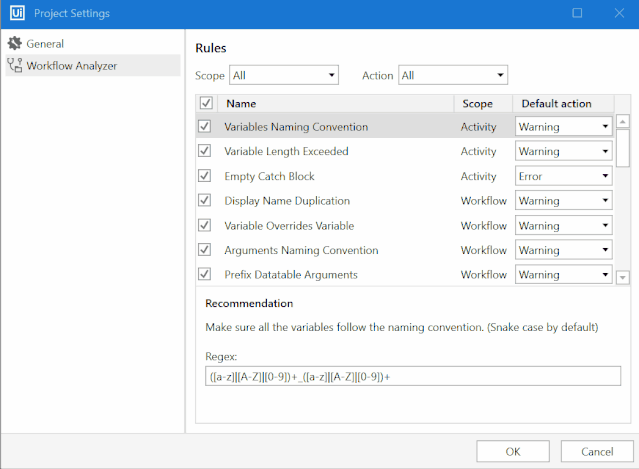
Task: Select the Prefix Datatable Arguments rule name
Action: (291, 275)
